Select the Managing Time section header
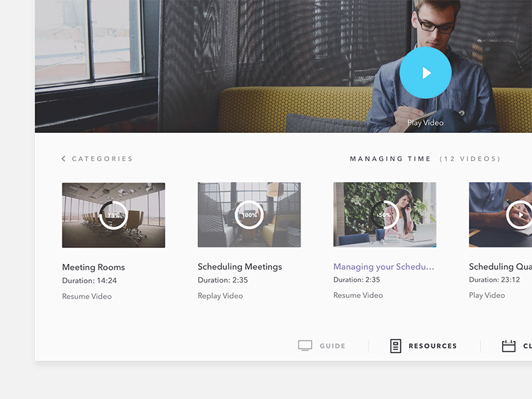The image size is (532, 399). click(389, 158)
